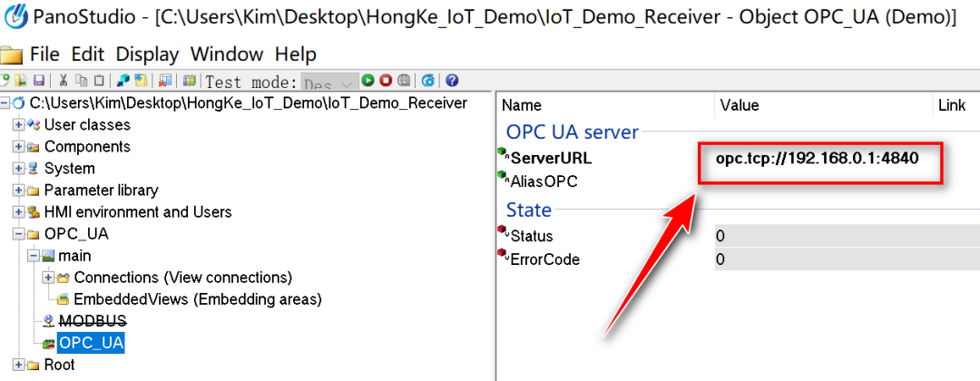
Task: Click the colored books library icon
Action: click(x=190, y=81)
